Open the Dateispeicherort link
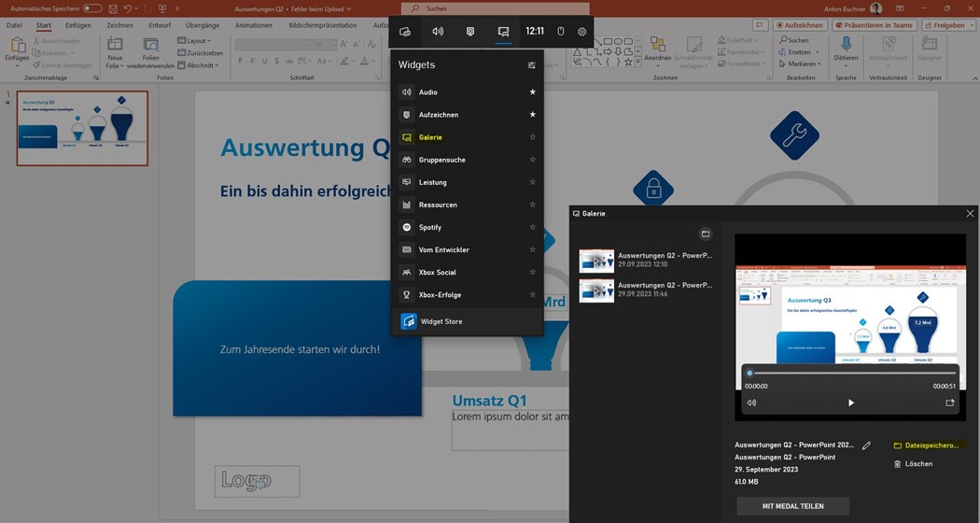Viewport: 980px width, 523px height. point(926,445)
